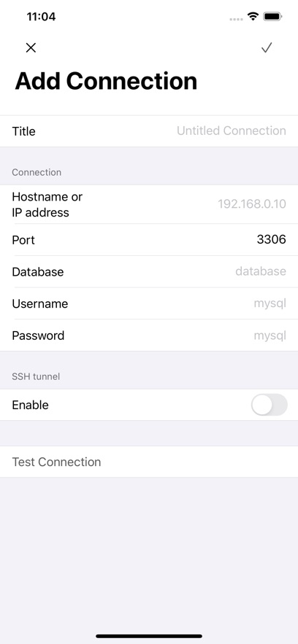Tap the Enable row label
Viewport: 298px width, 644px height.
click(x=31, y=405)
